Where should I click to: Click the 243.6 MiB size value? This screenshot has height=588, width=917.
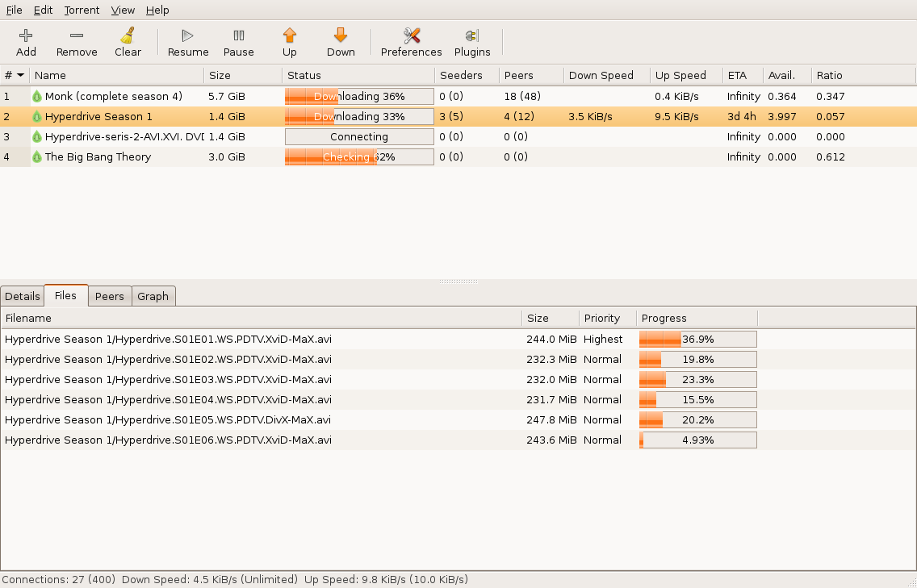[x=551, y=440]
